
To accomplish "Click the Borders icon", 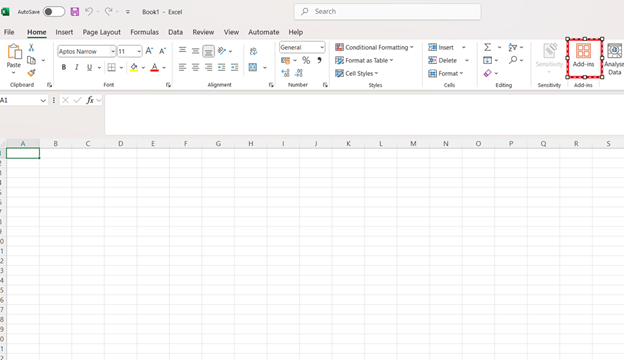I will (111, 67).
